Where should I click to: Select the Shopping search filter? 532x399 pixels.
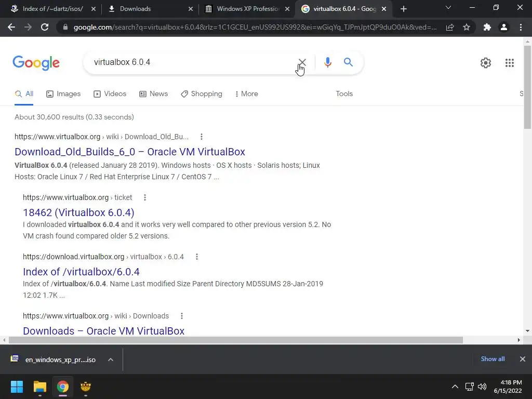point(202,94)
